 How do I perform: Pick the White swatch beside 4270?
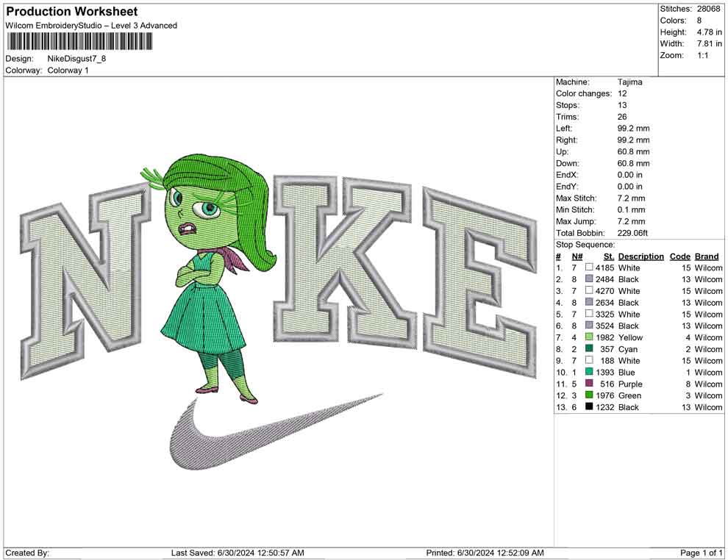coord(589,290)
